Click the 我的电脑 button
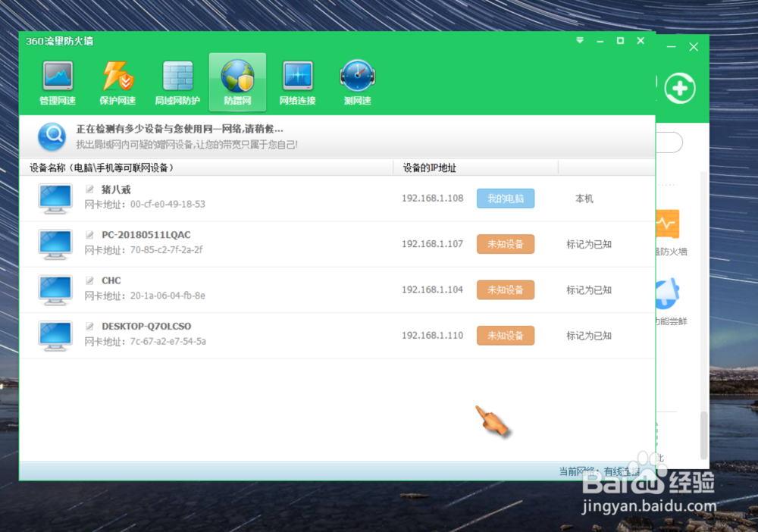Image resolution: width=758 pixels, height=532 pixels. pyautogui.click(x=506, y=198)
